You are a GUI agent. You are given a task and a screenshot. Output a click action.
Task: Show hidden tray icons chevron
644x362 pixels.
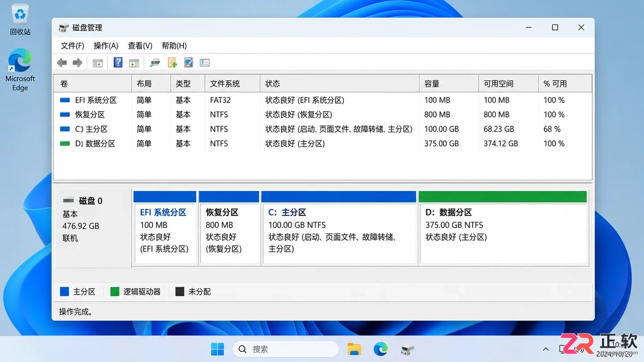click(546, 349)
